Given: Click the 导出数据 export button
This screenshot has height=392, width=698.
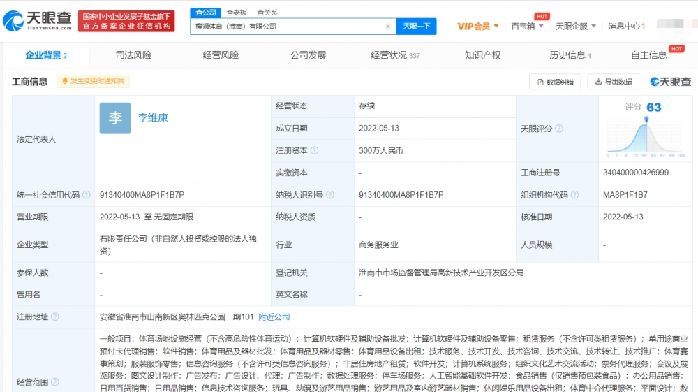Looking at the screenshot, I should coord(613,82).
